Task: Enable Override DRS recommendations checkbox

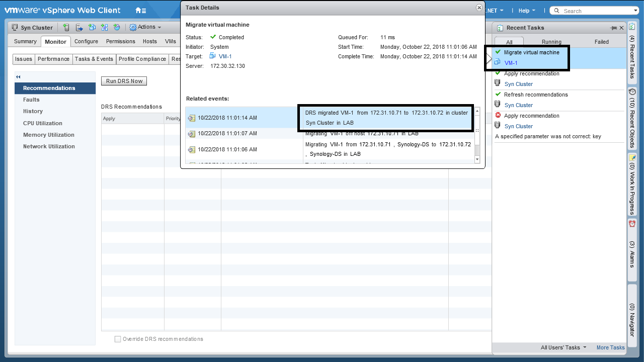Action: coord(118,339)
